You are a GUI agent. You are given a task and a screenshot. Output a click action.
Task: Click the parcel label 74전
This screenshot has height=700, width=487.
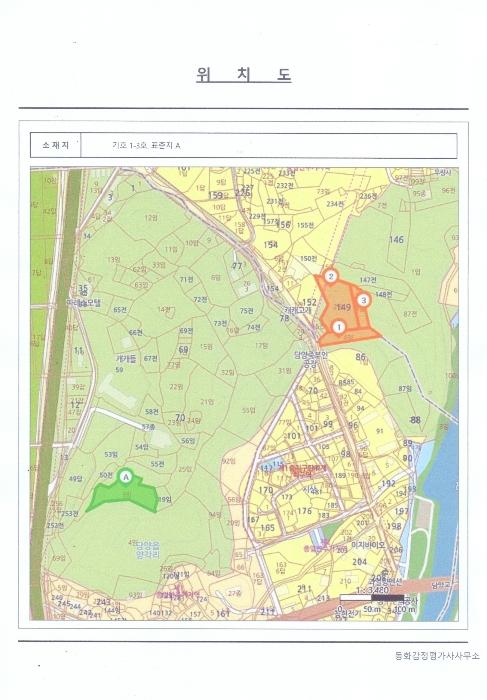tap(254, 327)
